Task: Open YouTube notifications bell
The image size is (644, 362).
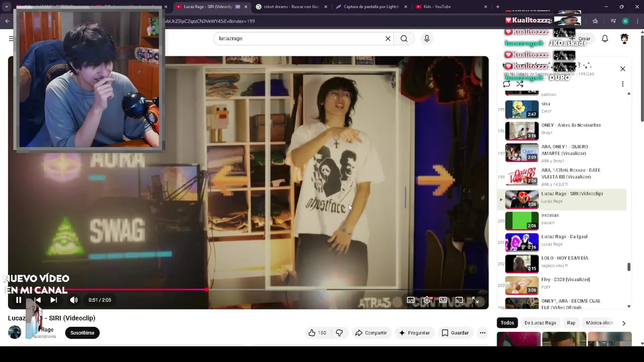Action: (605, 39)
